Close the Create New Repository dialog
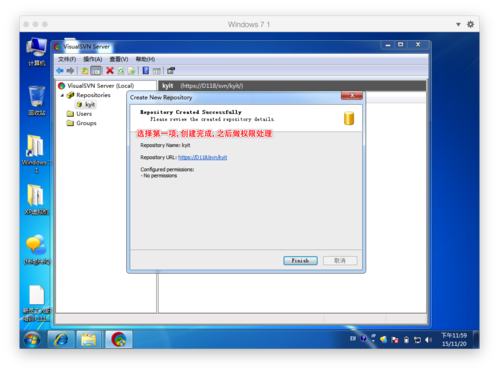The image size is (499, 372). [352, 96]
